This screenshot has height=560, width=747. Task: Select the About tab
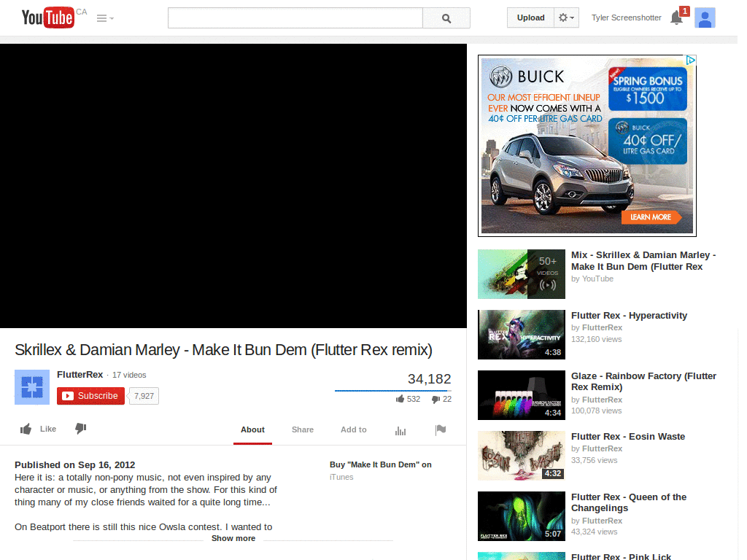(252, 429)
